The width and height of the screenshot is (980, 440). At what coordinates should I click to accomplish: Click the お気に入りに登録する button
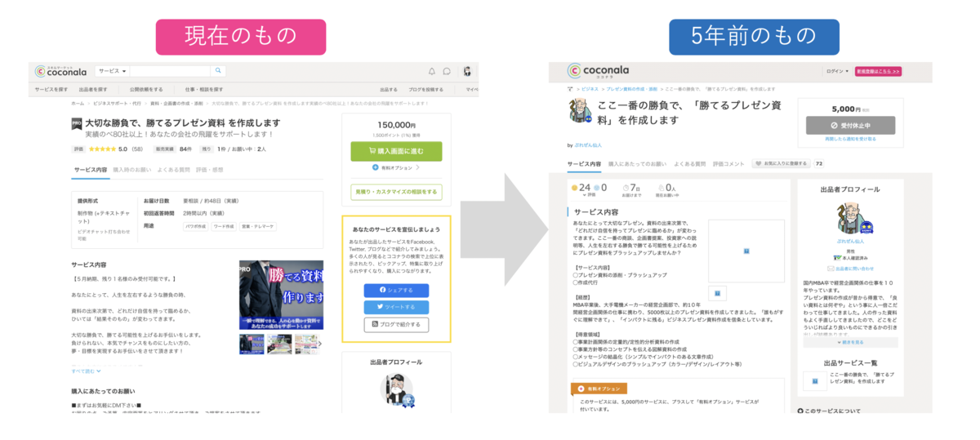point(782,164)
